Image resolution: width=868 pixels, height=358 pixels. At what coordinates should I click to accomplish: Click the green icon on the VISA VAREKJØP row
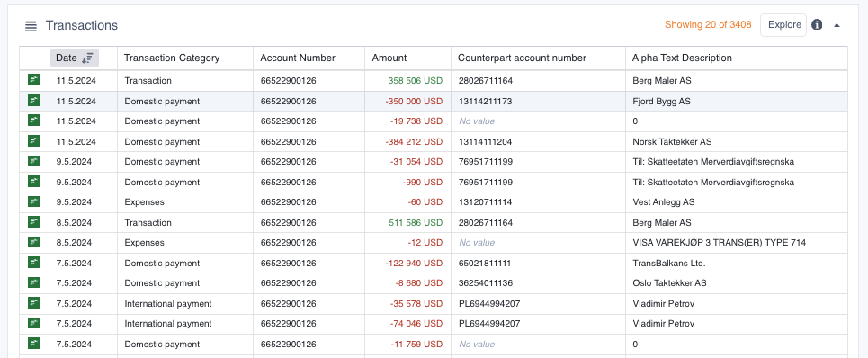tap(34, 242)
